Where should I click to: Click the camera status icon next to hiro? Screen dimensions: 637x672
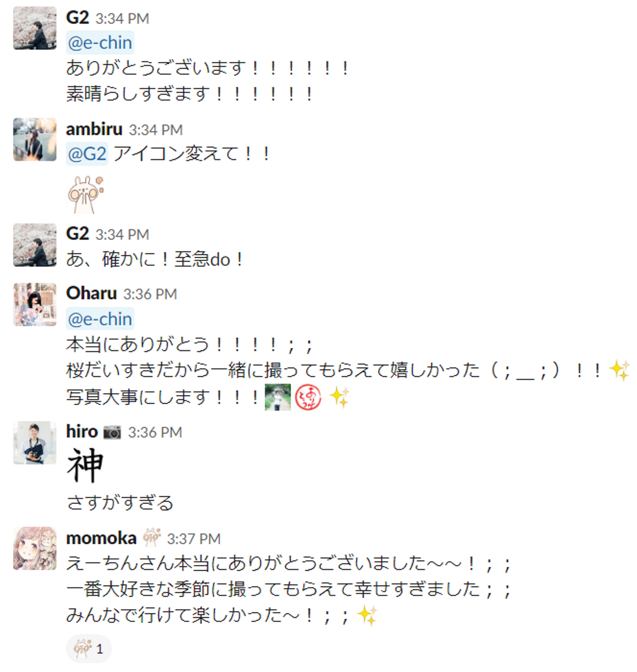pyautogui.click(x=112, y=432)
